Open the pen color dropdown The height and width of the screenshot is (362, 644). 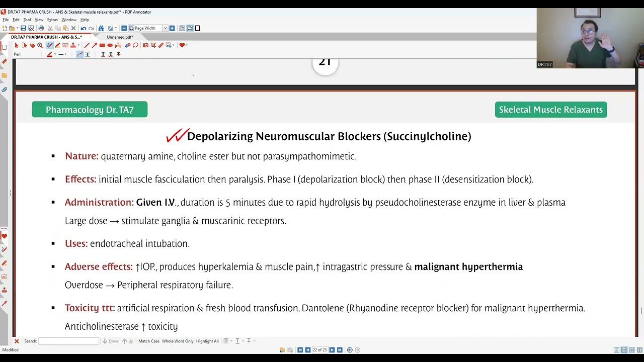point(55,54)
